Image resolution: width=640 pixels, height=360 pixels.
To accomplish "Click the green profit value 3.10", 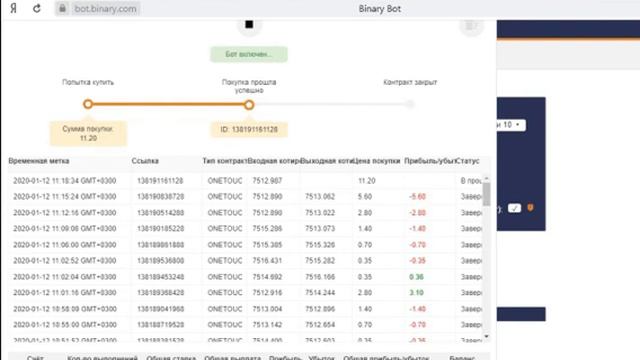I will point(416,293).
